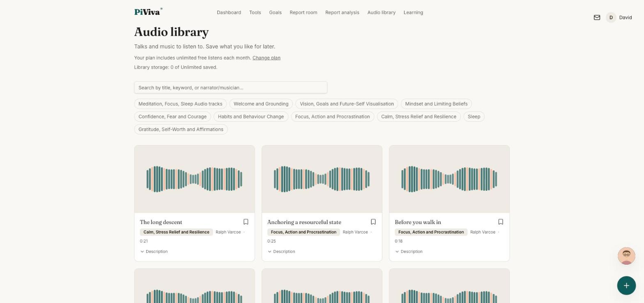Filter by Calm, Stress Relief and Resilience chip
The width and height of the screenshot is (644, 303).
pos(419,117)
